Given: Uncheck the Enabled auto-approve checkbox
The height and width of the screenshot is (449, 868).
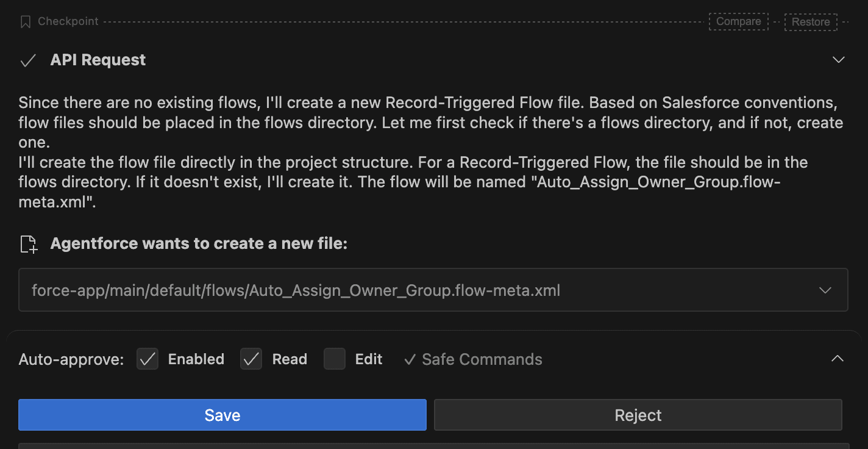Looking at the screenshot, I should point(148,359).
